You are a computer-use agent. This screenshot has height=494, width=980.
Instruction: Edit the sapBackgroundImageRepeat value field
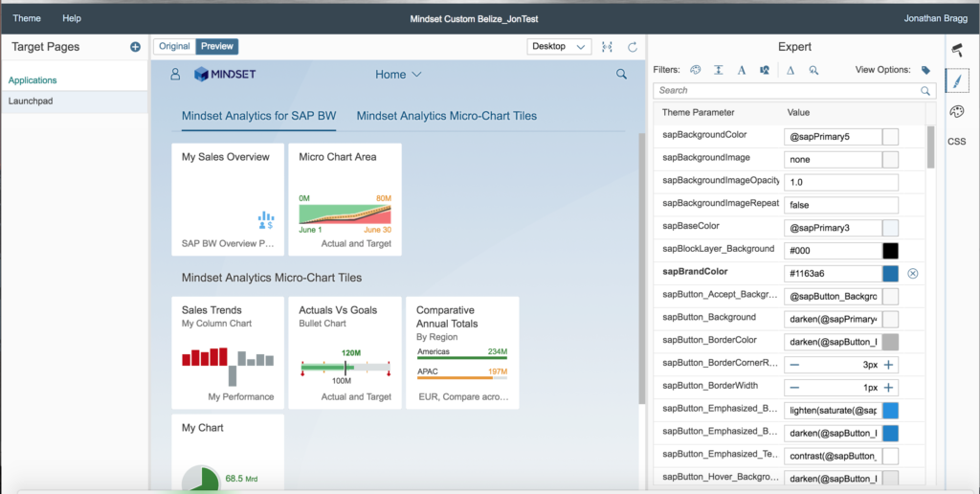click(841, 205)
